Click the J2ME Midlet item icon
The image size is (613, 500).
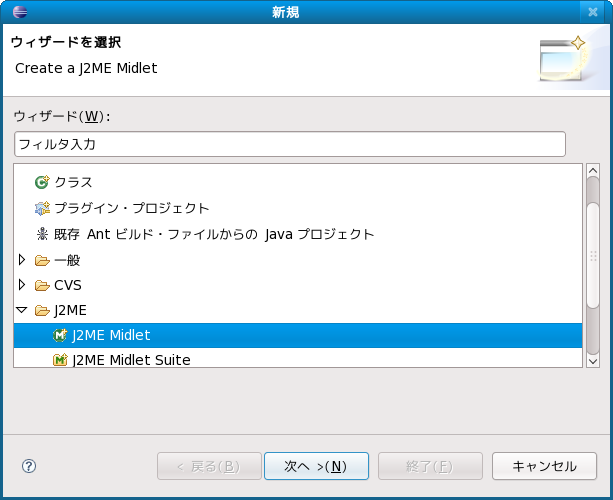pyautogui.click(x=60, y=336)
